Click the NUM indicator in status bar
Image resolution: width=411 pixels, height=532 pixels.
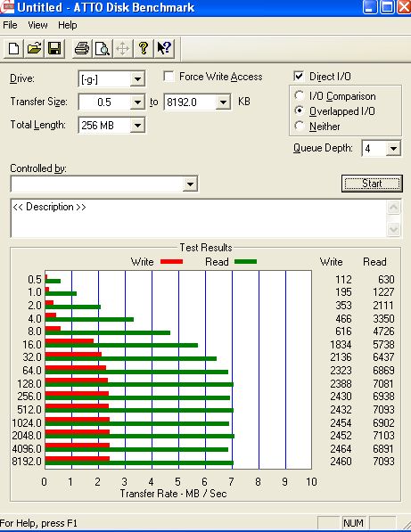click(x=353, y=523)
